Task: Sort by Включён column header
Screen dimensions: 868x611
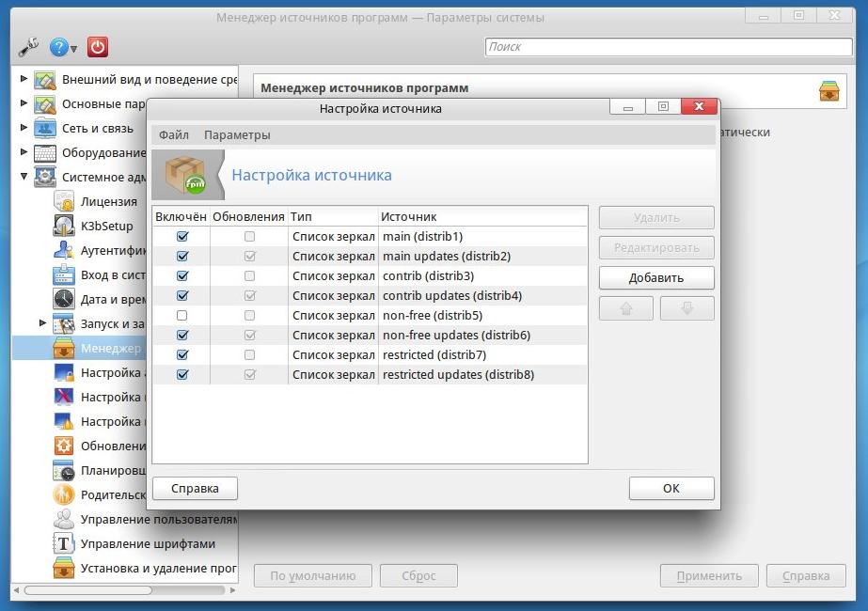Action: pos(181,216)
